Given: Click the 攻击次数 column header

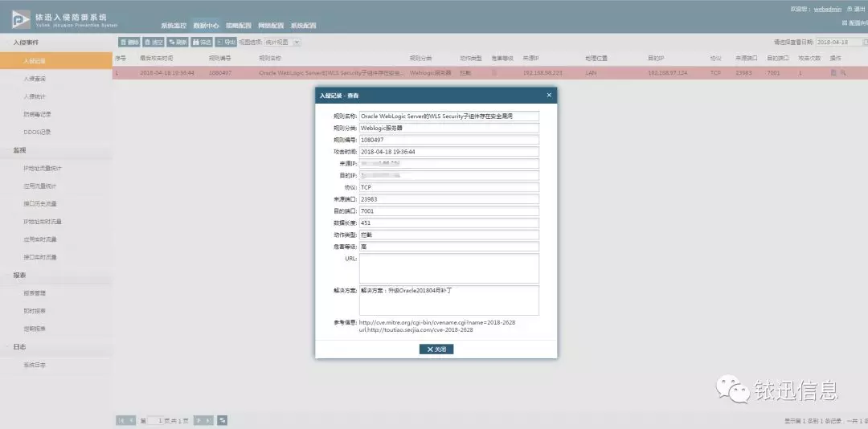Looking at the screenshot, I should [809, 58].
